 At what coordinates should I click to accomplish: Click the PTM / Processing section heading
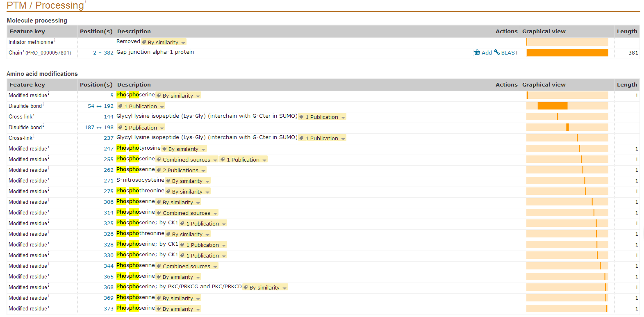pyautogui.click(x=45, y=5)
